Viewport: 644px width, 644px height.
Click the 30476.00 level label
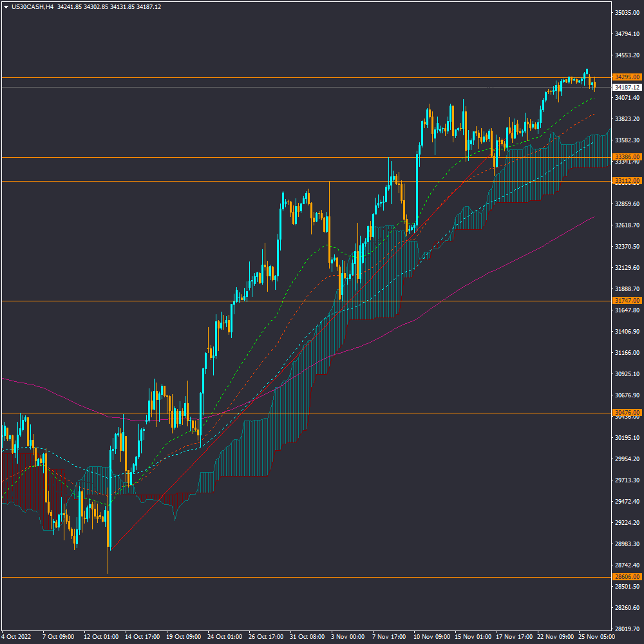pyautogui.click(x=627, y=413)
